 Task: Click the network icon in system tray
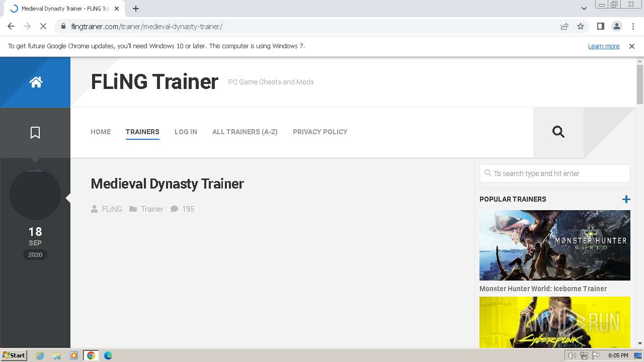click(584, 355)
